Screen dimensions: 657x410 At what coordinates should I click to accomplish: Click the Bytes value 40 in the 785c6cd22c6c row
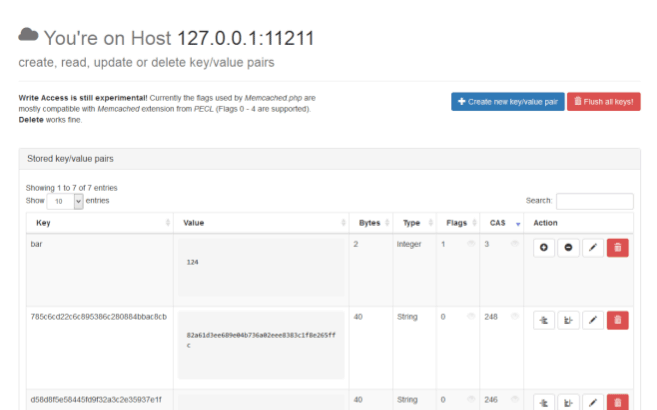click(358, 317)
